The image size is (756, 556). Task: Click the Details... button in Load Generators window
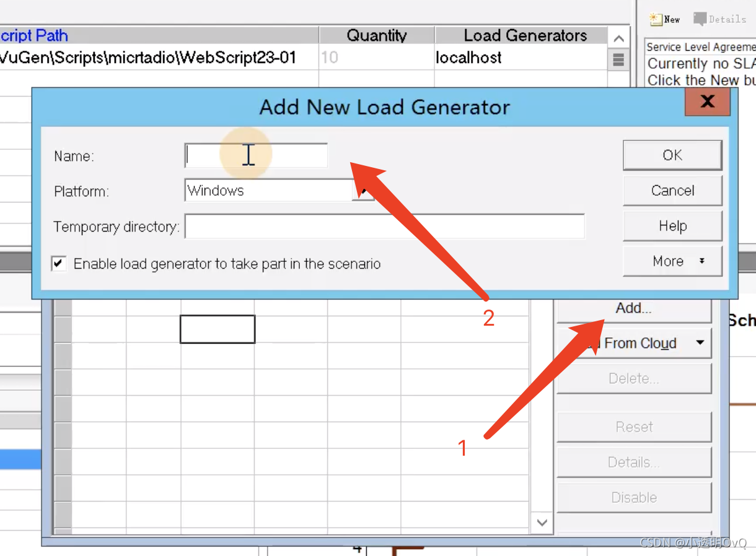point(634,463)
